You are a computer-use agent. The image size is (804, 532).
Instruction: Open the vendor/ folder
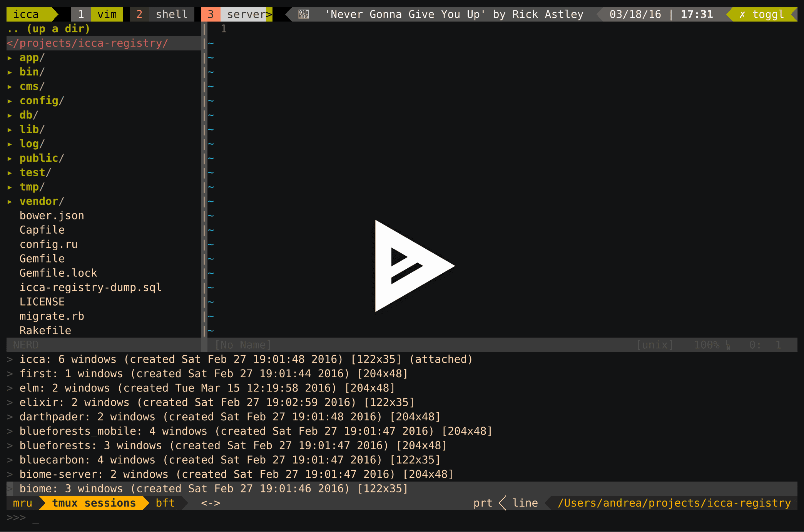[x=42, y=201]
